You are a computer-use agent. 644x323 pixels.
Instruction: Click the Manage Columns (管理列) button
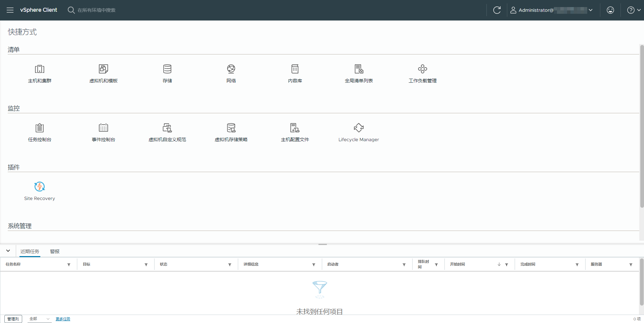13,319
